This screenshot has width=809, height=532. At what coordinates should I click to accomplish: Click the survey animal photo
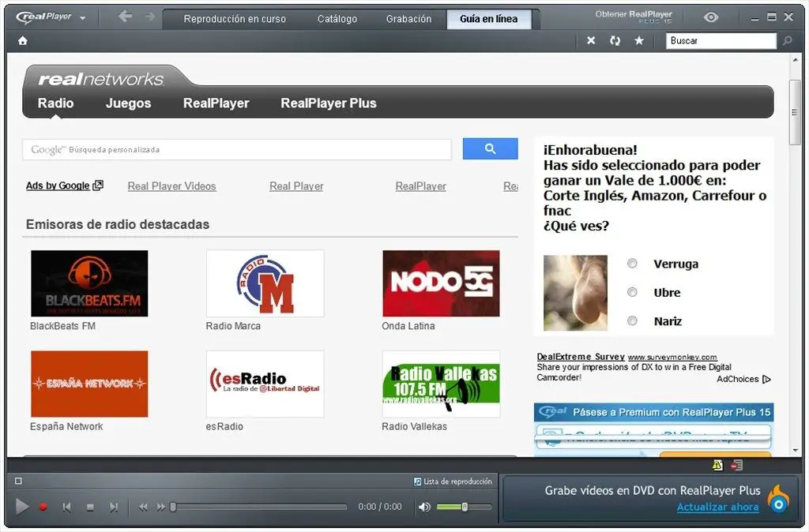[x=575, y=293]
